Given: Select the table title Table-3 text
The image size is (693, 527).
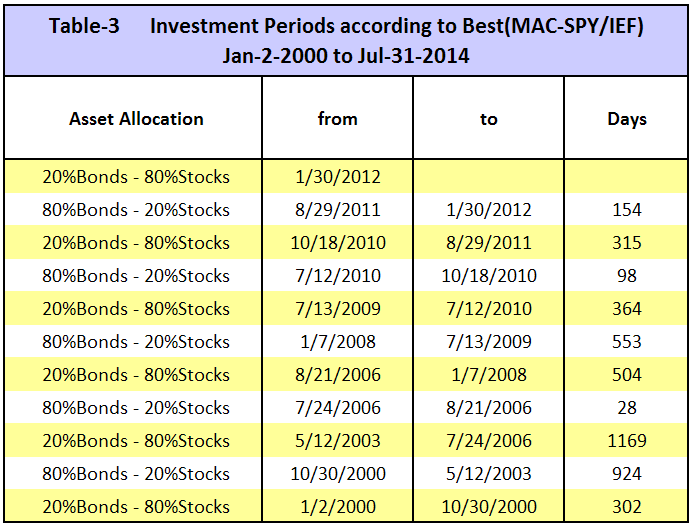Looking at the screenshot, I should pos(84,26).
